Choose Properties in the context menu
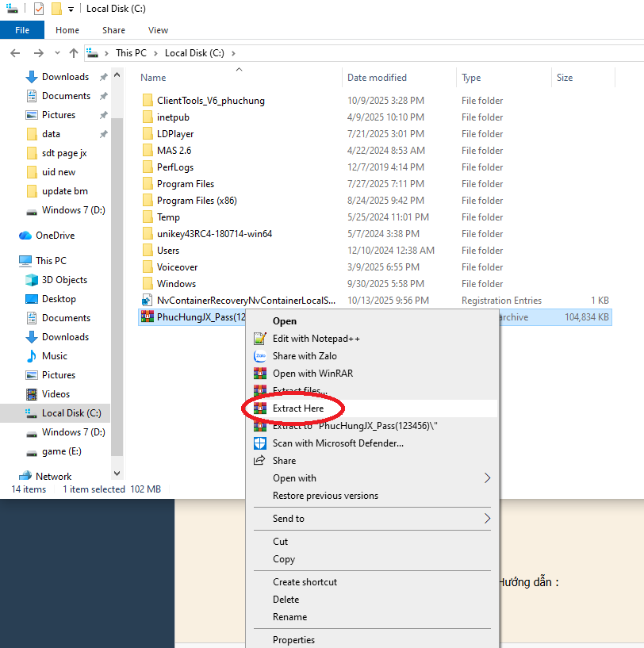The height and width of the screenshot is (648, 644). coord(293,640)
